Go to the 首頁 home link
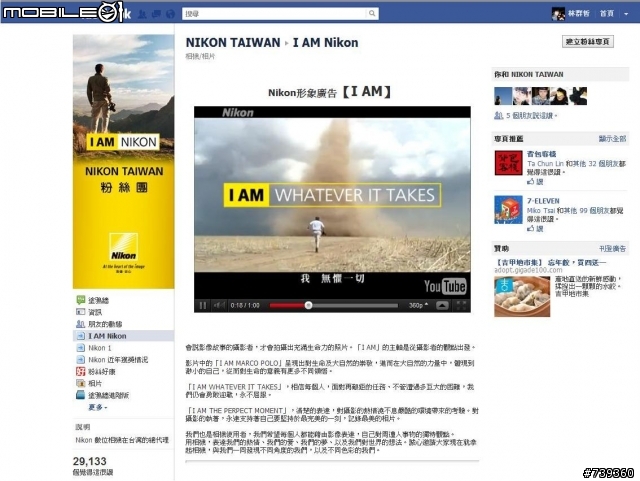 click(x=607, y=13)
